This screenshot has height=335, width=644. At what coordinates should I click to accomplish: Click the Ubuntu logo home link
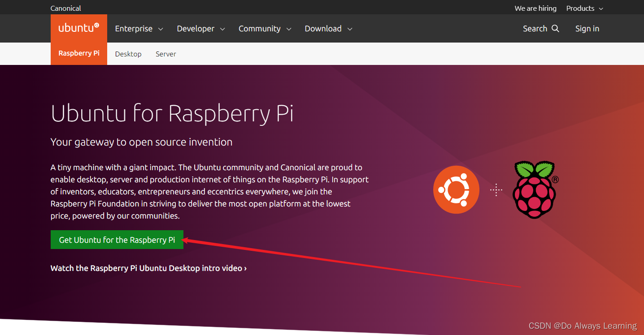(79, 28)
